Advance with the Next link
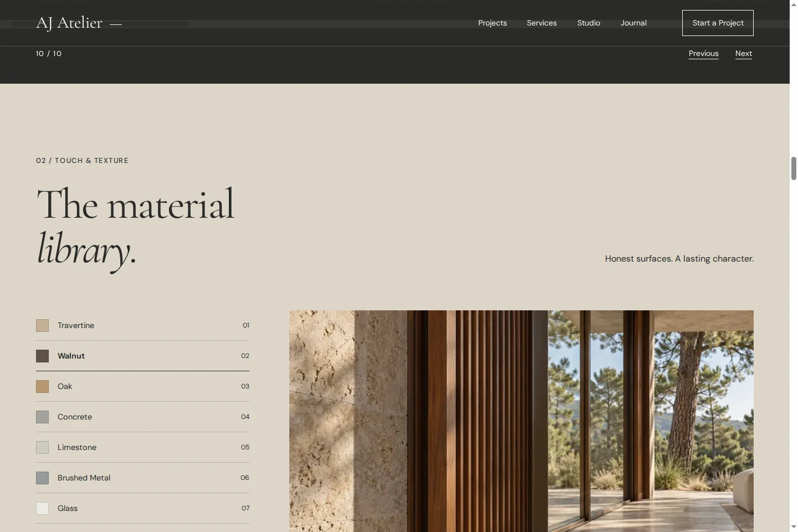The image size is (798, 532). pyautogui.click(x=744, y=54)
